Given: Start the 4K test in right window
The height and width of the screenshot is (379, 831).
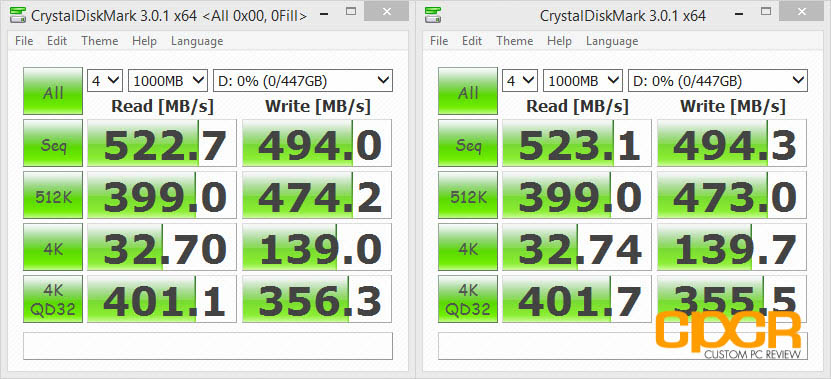Looking at the screenshot, I should [x=468, y=247].
